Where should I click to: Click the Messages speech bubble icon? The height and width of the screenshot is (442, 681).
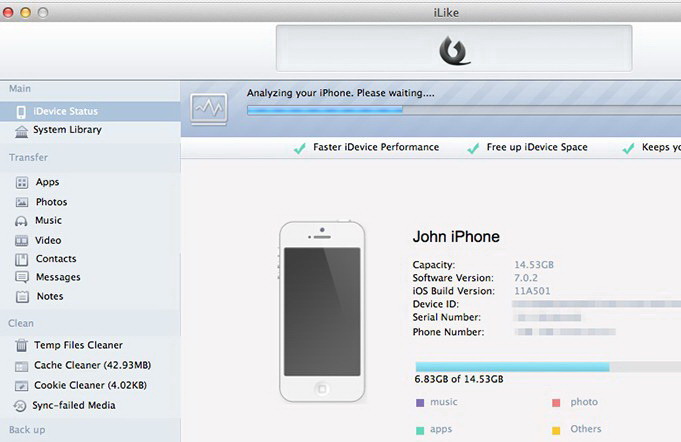click(22, 277)
